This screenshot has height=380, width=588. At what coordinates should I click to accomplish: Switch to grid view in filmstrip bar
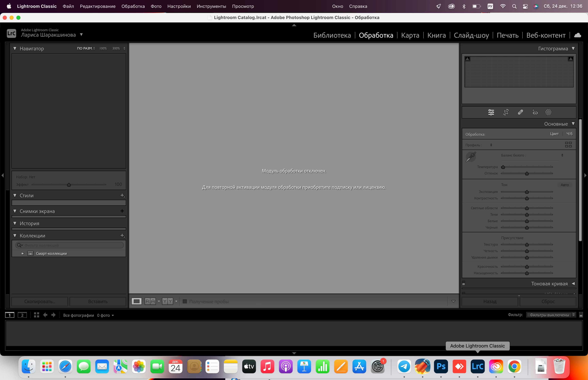click(37, 315)
